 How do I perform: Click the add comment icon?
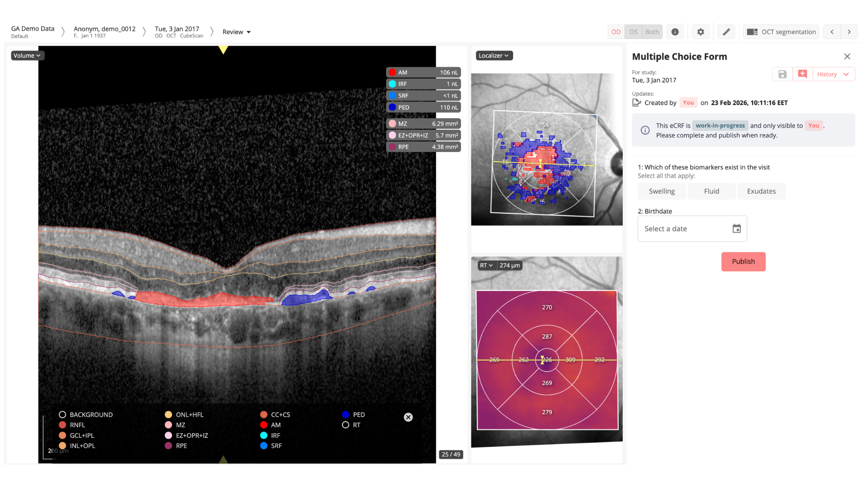tap(802, 74)
